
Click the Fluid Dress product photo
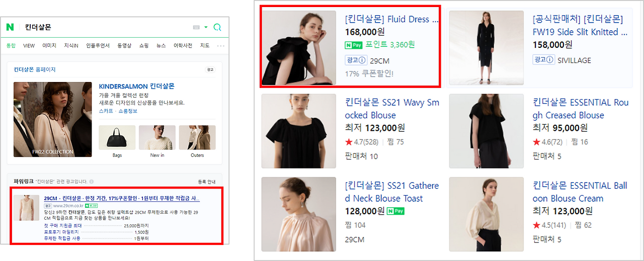(x=299, y=47)
